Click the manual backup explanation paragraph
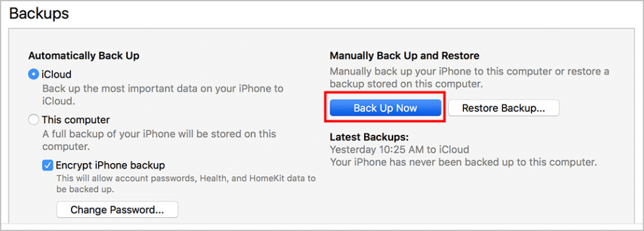644x231 pixels. 470,77
